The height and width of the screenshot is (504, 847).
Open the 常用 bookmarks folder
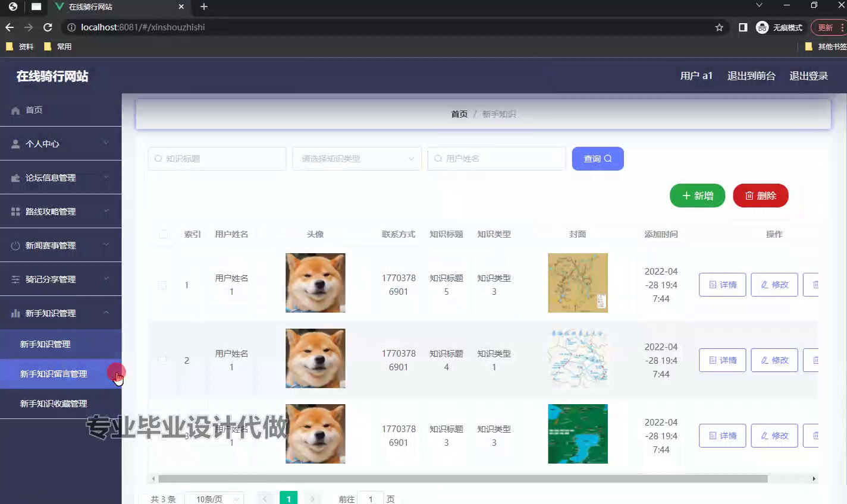point(58,46)
